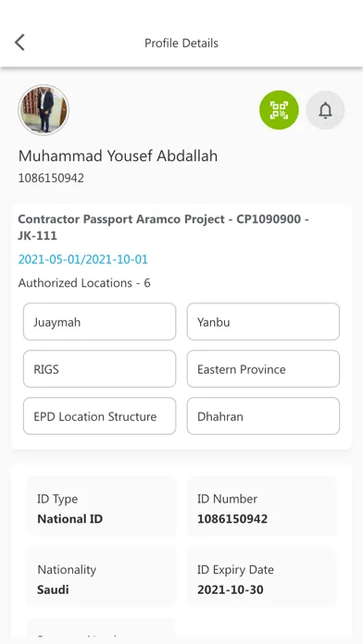Open EPD Location Structure entry
Screen dimensions: 363x644
click(99, 416)
